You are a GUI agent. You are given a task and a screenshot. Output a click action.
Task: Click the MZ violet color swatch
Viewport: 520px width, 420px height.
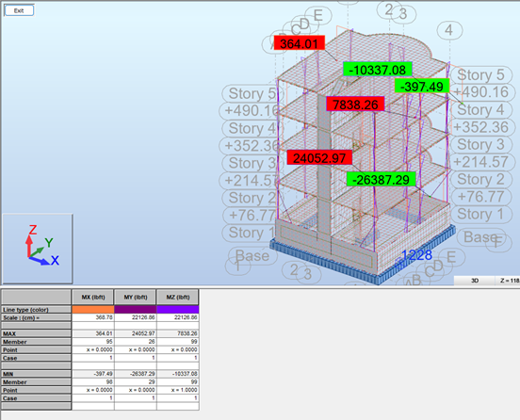(x=178, y=309)
